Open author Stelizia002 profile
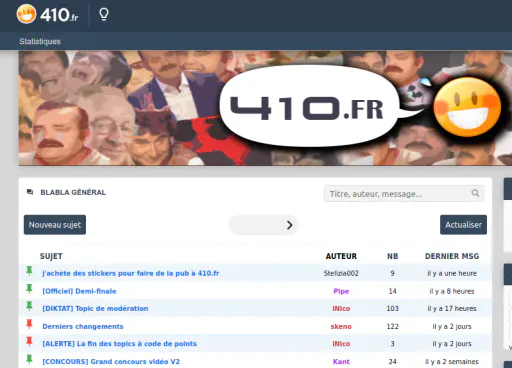 click(341, 273)
